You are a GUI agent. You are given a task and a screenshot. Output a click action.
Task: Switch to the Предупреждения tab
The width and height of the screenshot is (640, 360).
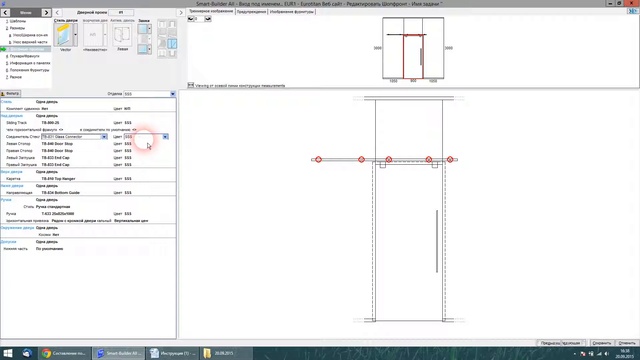coord(251,12)
